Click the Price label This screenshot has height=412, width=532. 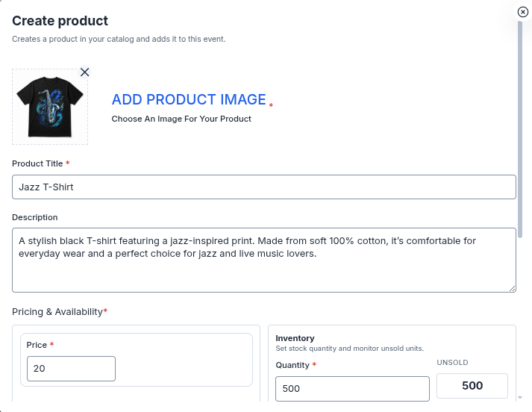point(37,345)
